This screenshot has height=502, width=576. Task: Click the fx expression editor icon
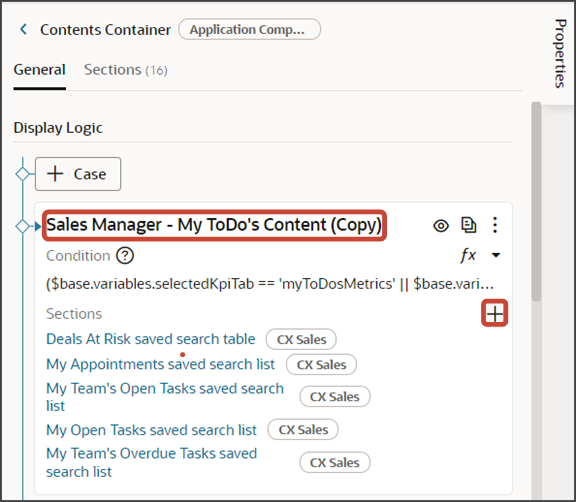tap(468, 255)
